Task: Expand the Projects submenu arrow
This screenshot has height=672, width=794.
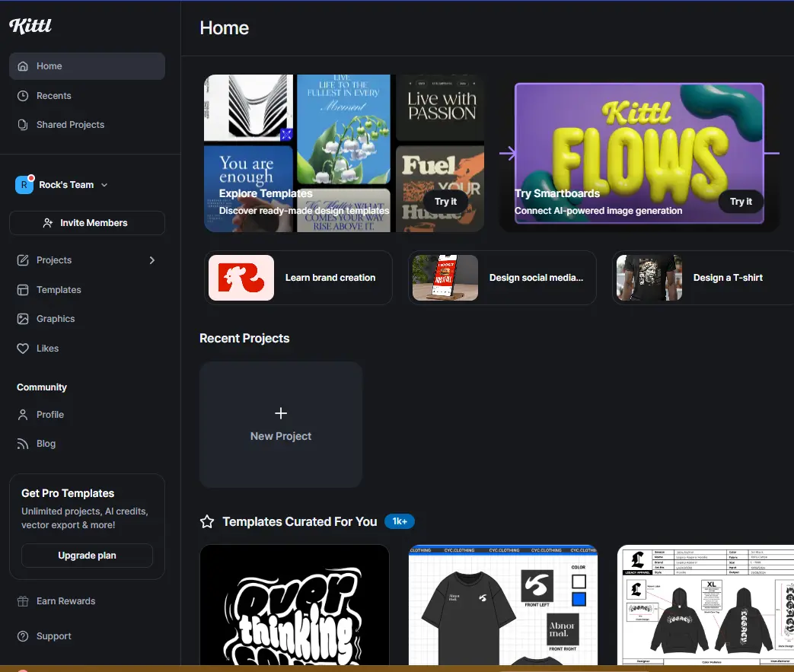Action: click(x=152, y=260)
